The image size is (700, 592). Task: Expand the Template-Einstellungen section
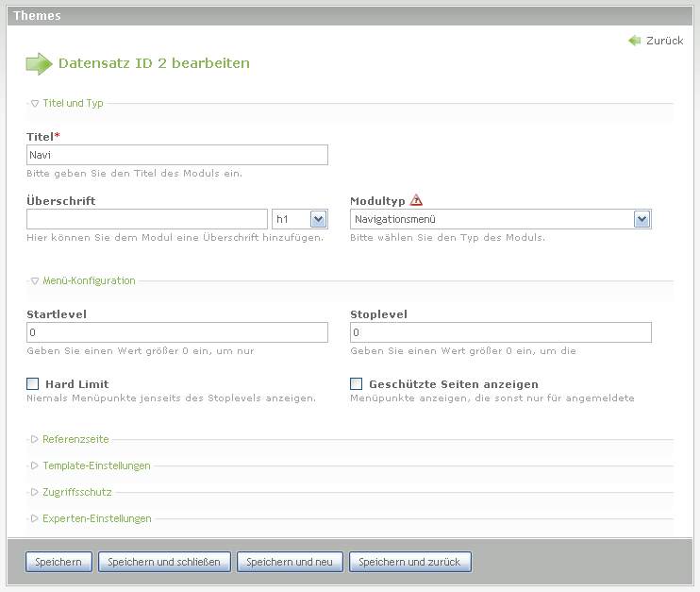95,465
